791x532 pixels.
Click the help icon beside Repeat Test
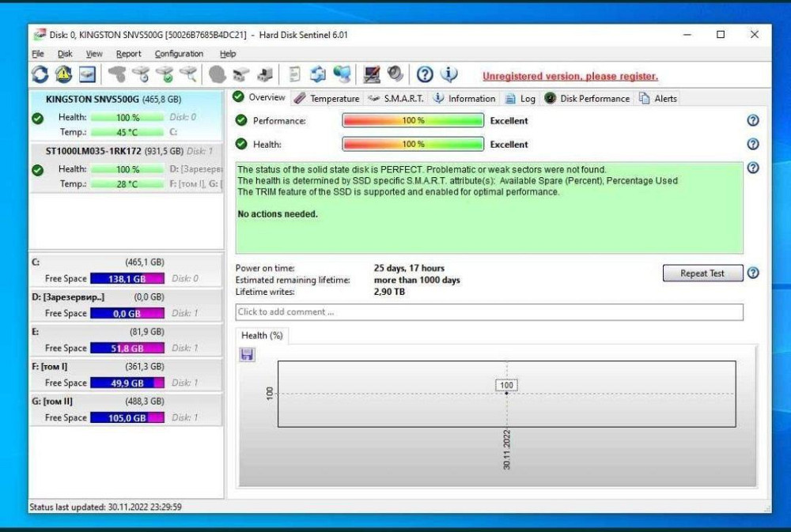752,274
